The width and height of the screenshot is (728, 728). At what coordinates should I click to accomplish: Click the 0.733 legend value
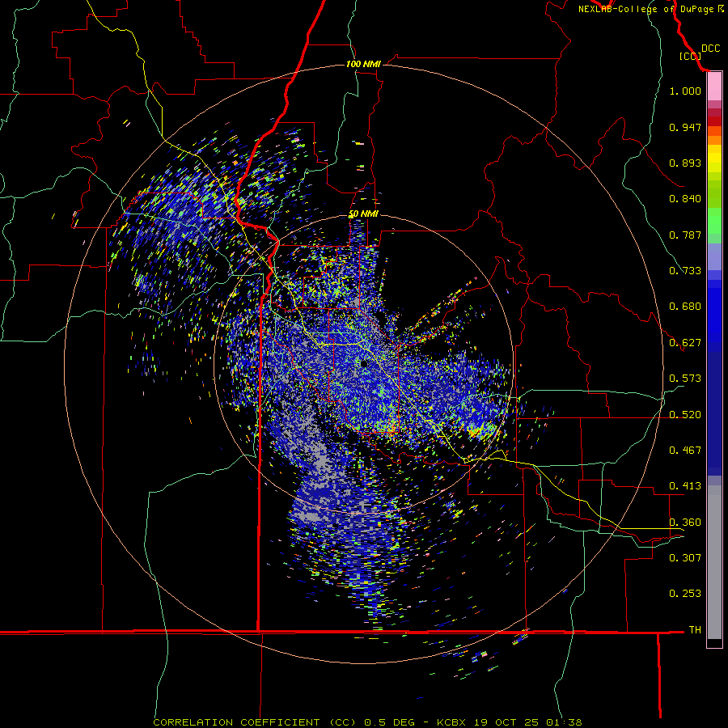pos(685,271)
